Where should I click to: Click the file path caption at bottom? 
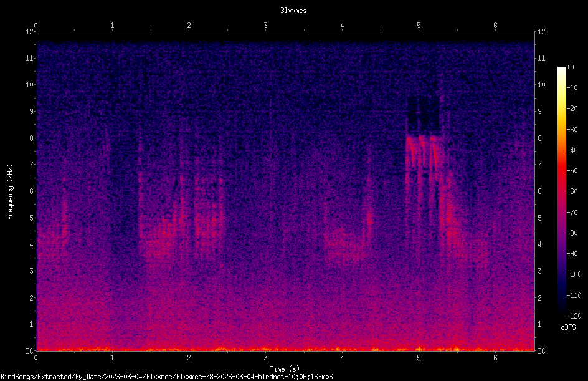click(x=166, y=377)
